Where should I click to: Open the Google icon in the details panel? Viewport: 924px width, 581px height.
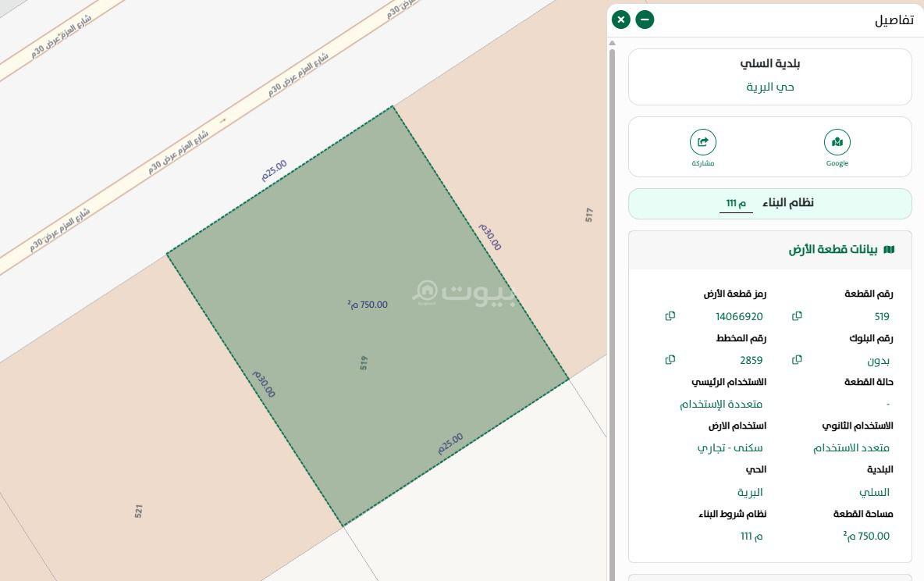pyautogui.click(x=837, y=142)
